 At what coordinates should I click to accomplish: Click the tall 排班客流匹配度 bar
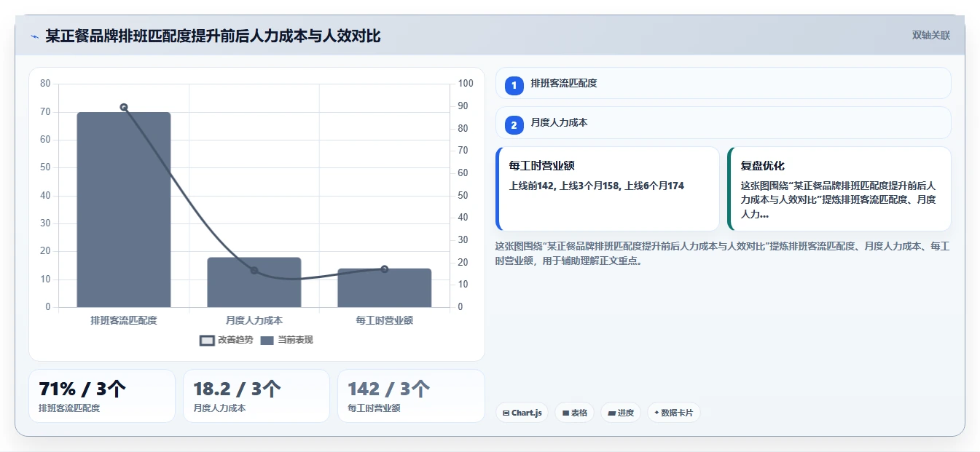[124, 210]
